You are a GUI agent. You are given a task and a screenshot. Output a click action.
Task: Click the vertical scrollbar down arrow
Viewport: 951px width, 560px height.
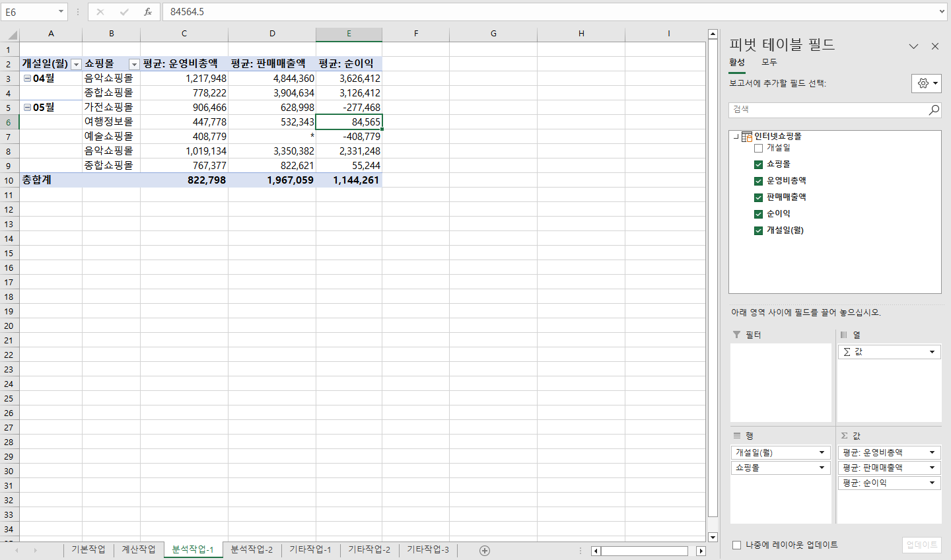[x=713, y=537]
